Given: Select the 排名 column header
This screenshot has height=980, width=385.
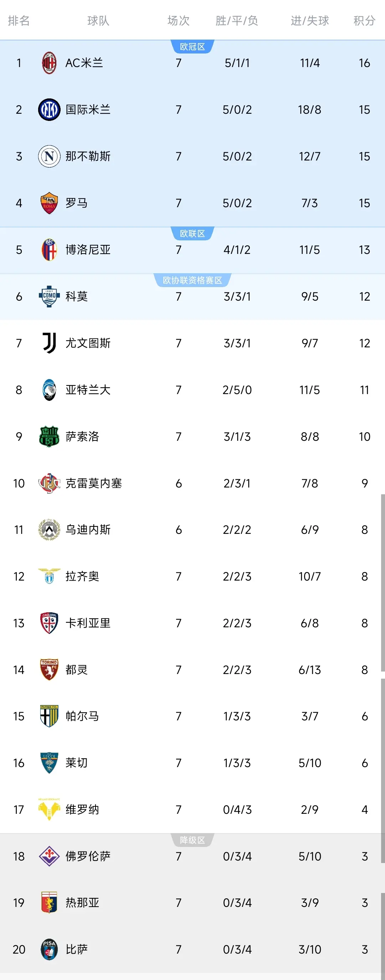Looking at the screenshot, I should coord(19,21).
